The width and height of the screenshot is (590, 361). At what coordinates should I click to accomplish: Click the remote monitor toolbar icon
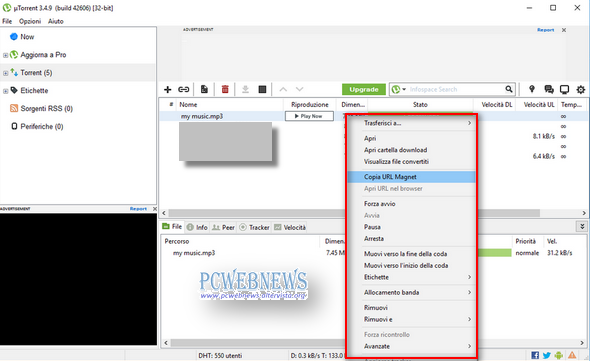[564, 89]
